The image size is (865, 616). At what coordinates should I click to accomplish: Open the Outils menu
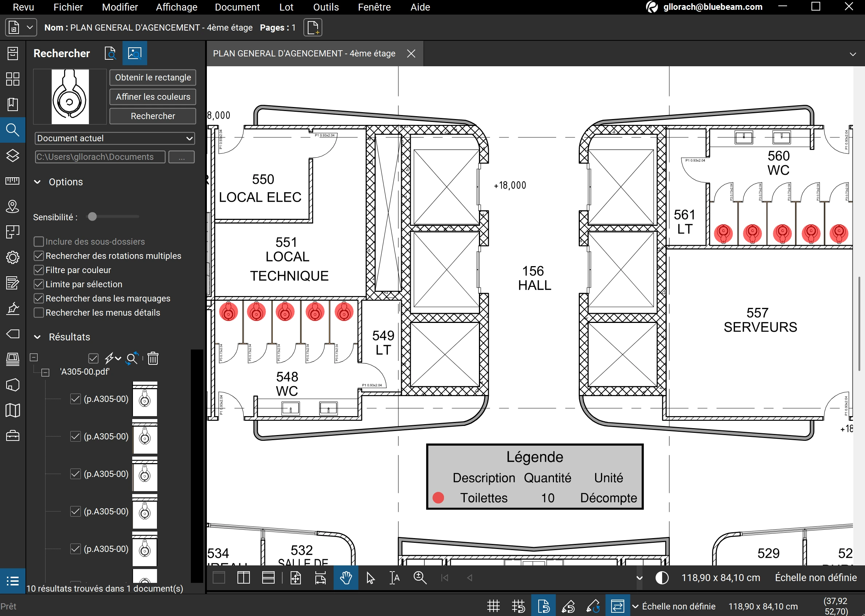[x=326, y=7]
